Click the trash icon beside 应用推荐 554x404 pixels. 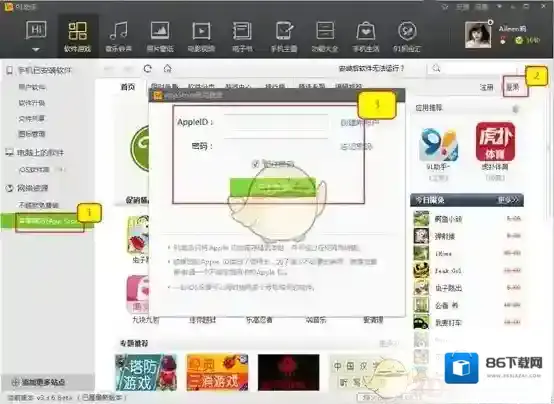click(515, 109)
